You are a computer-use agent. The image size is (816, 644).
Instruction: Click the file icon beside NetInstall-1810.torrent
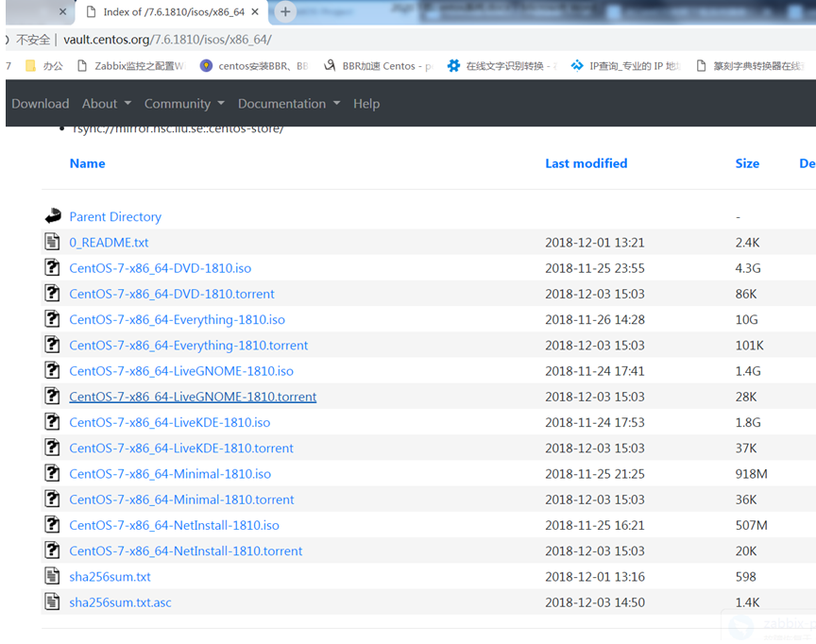[52, 551]
